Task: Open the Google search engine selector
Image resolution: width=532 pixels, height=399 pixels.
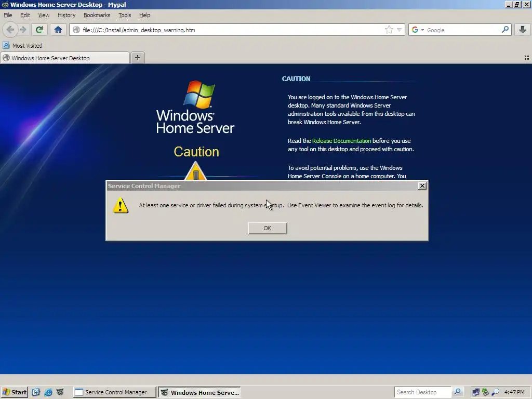Action: click(x=417, y=30)
